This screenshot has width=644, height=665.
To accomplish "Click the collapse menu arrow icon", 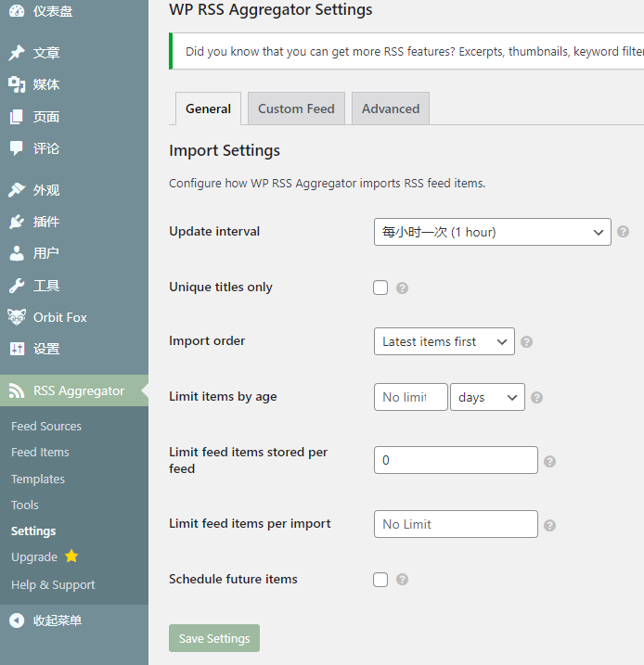I will tap(17, 620).
